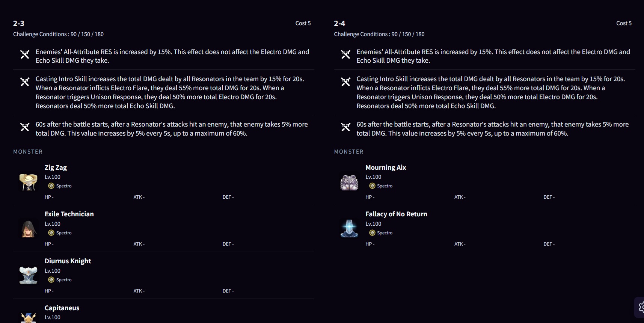Select the Zig Zag monster name
The image size is (644, 323).
[x=56, y=168]
